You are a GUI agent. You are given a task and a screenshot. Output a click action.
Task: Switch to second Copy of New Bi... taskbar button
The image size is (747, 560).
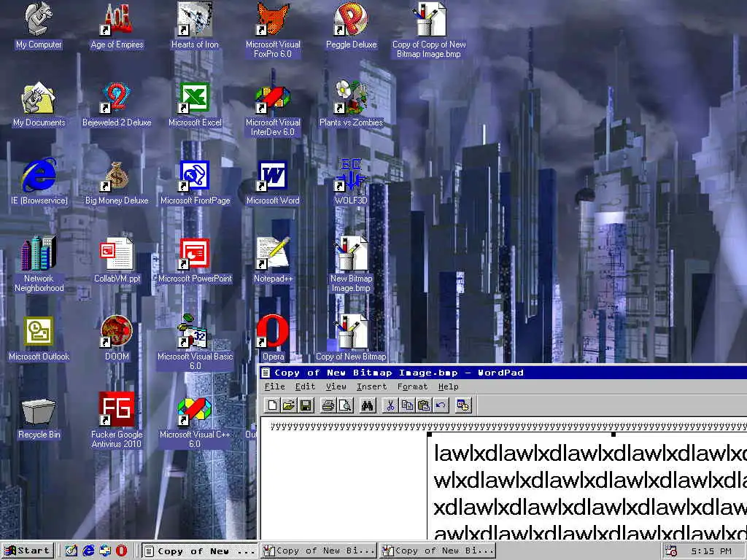click(319, 551)
